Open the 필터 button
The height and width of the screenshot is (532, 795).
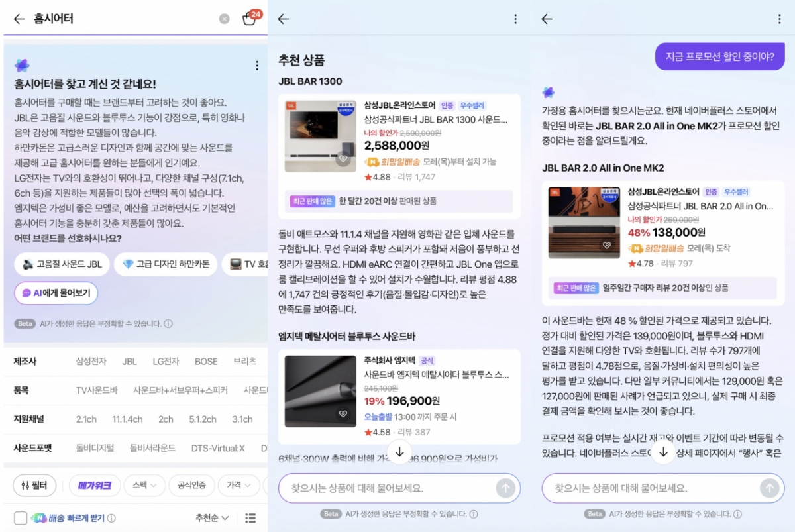(x=34, y=486)
